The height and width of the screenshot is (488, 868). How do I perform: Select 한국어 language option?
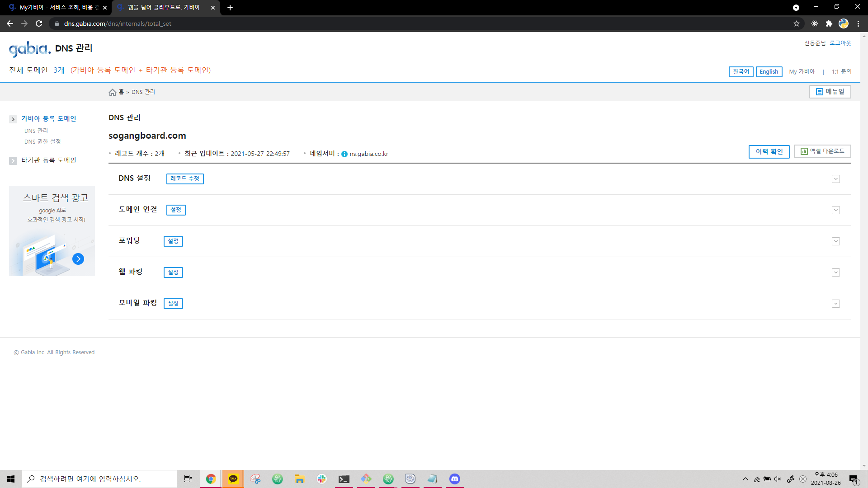pos(741,72)
